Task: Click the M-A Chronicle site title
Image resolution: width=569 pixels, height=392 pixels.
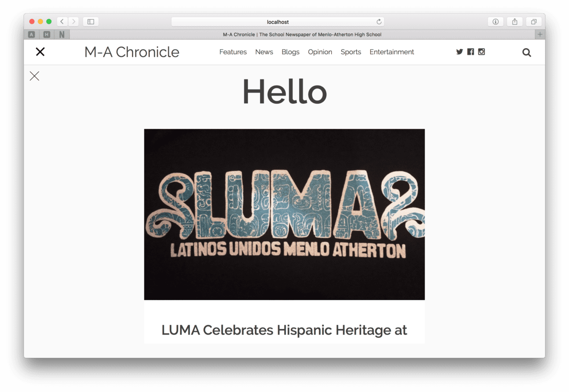Action: (x=132, y=52)
